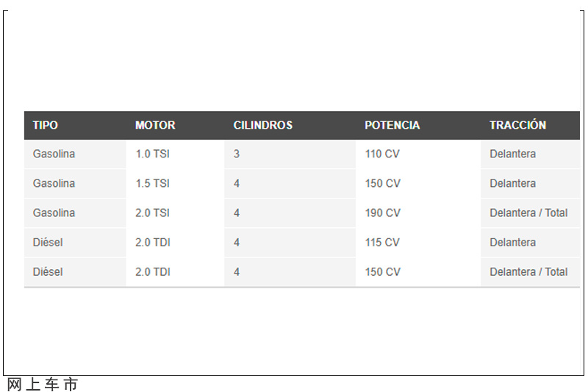Click 150 CV in the 1.5 TSI row
Viewport: 588px width, 392px height.
click(x=383, y=184)
